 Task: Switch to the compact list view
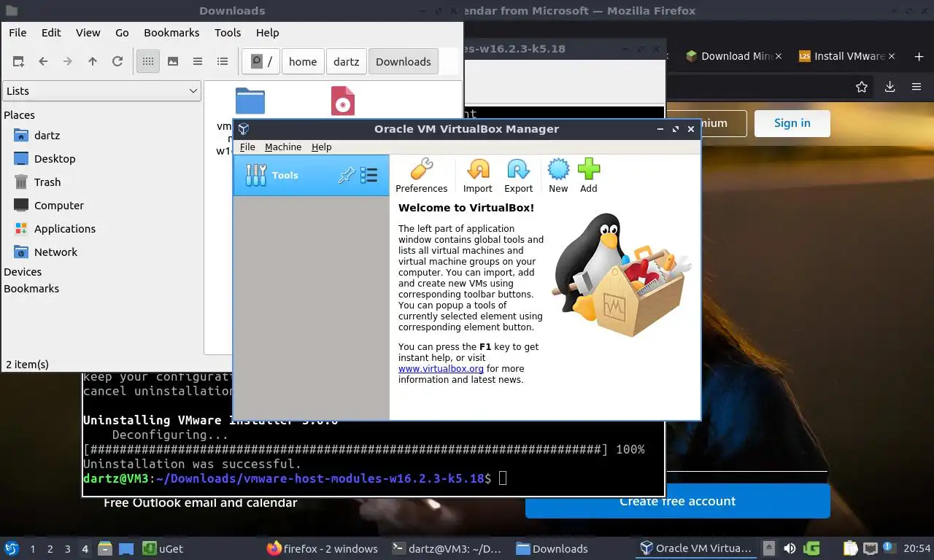(198, 62)
